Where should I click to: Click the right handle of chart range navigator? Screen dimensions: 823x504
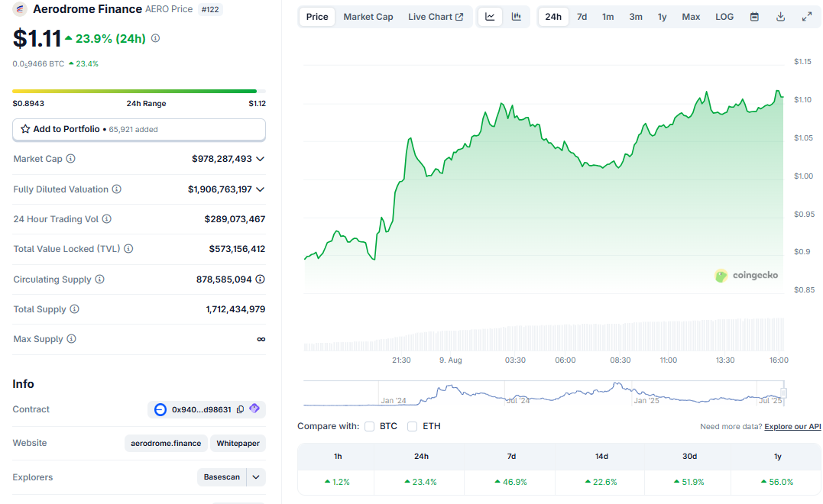pyautogui.click(x=783, y=393)
